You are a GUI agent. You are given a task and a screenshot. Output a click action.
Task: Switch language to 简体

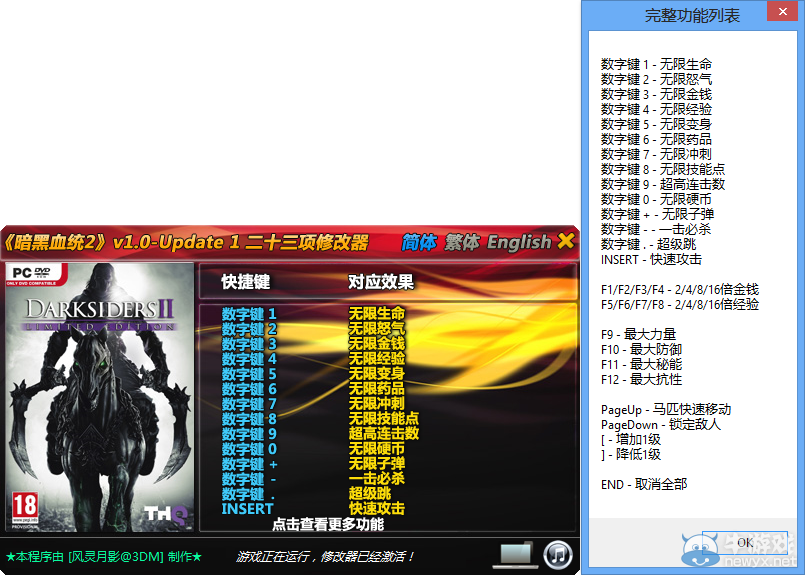[x=419, y=242]
